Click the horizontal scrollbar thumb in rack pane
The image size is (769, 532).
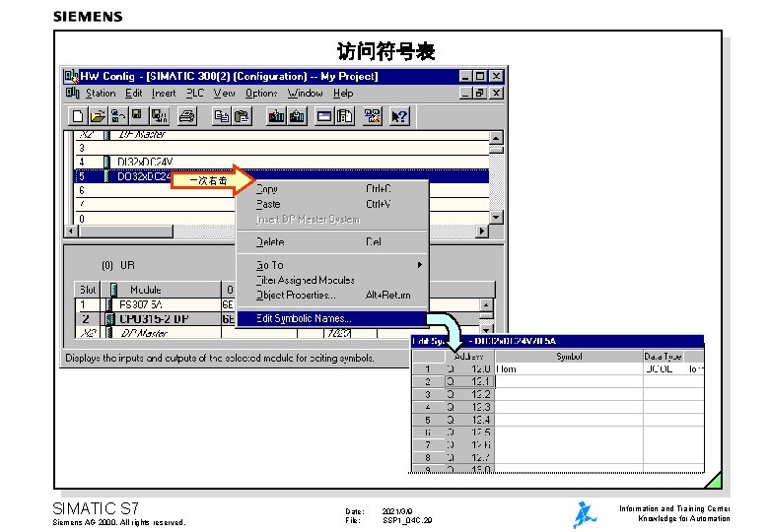pos(126,231)
